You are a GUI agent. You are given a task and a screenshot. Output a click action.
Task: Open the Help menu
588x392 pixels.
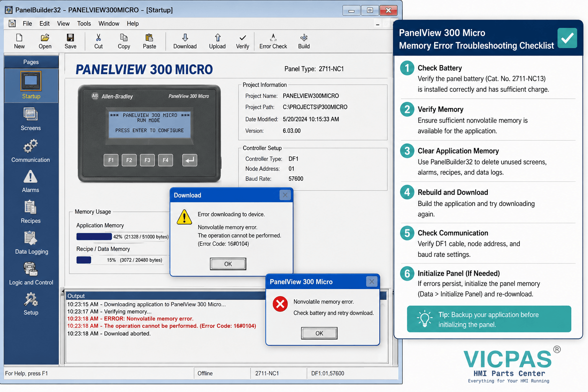pyautogui.click(x=133, y=23)
